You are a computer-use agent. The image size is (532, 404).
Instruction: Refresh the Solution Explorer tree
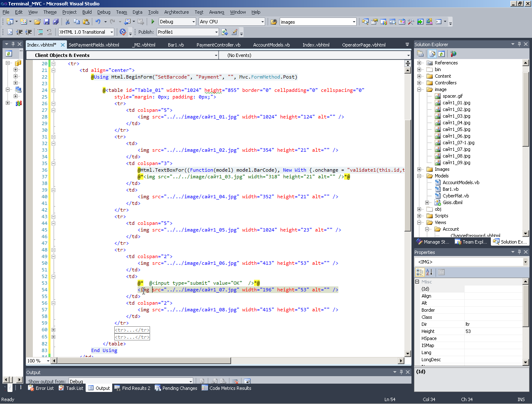point(441,54)
